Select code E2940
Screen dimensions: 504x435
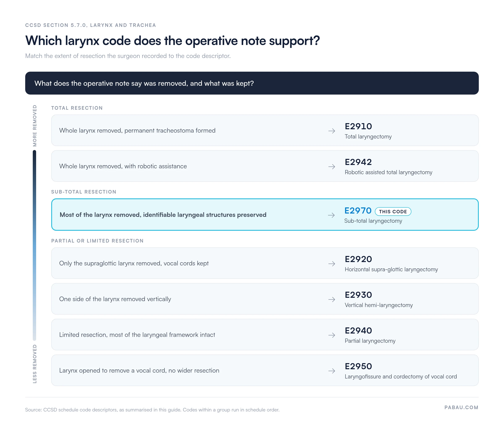pos(358,331)
